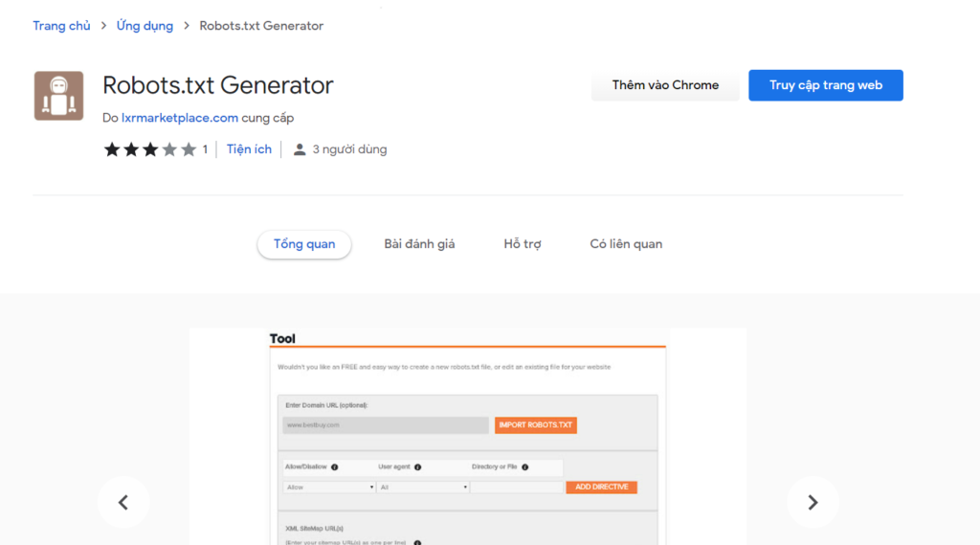This screenshot has height=545, width=980.
Task: Click the Robots.txt Generator robot logo icon
Action: 58,96
